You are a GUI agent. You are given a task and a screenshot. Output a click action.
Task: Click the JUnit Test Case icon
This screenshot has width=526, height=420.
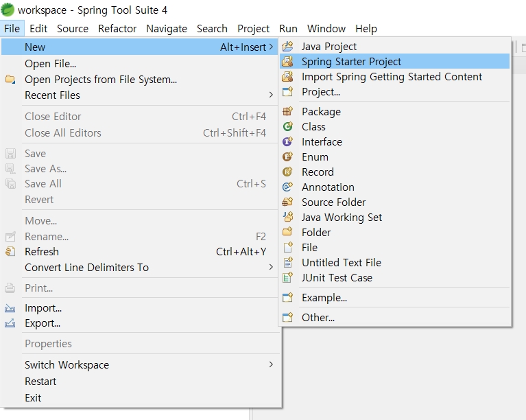pyautogui.click(x=287, y=278)
